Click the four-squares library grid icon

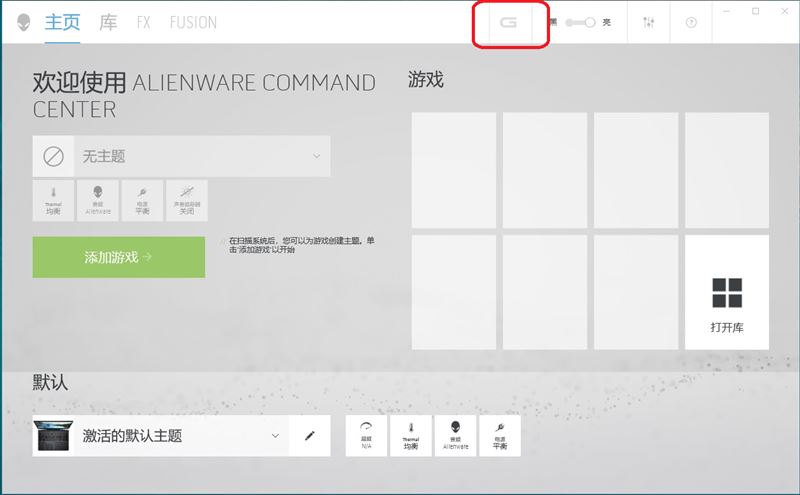point(727,292)
